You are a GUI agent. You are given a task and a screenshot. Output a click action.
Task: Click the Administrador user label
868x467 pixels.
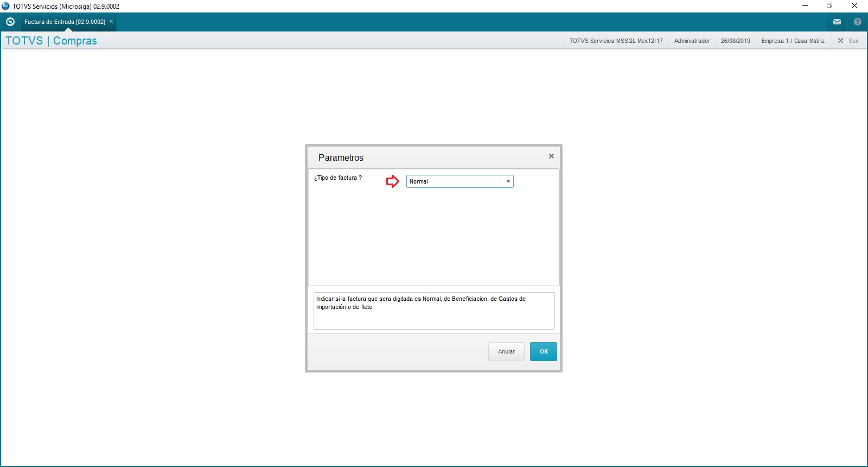pos(692,41)
